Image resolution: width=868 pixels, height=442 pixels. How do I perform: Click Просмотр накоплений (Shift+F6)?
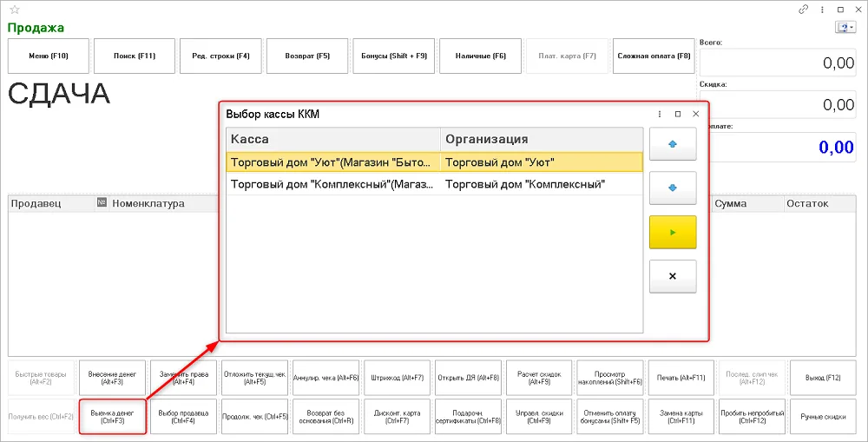[610, 377]
